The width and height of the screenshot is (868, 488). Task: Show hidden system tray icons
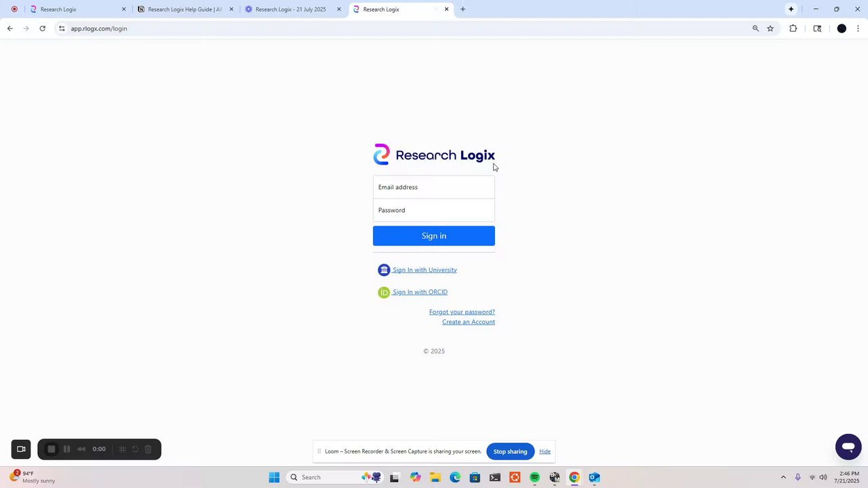click(783, 477)
